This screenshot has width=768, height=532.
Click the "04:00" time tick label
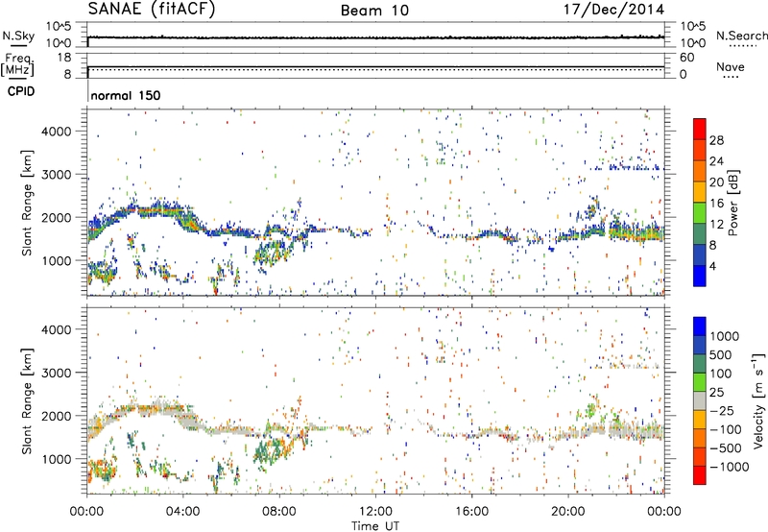click(182, 512)
